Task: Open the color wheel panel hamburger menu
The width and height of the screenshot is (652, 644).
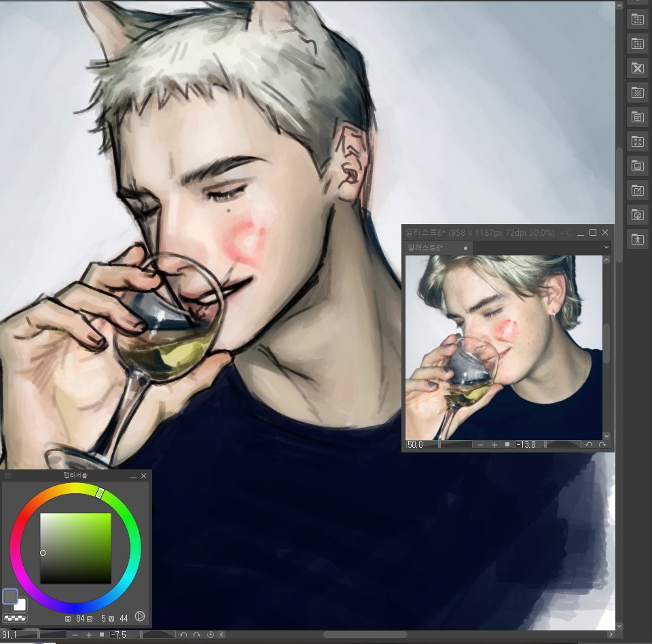Action: 7,476
